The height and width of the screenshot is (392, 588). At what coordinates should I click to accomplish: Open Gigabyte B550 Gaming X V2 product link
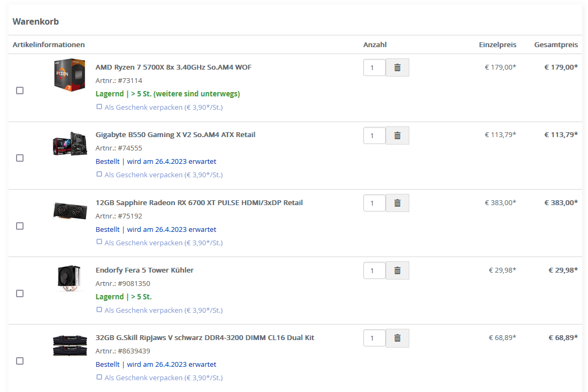175,135
